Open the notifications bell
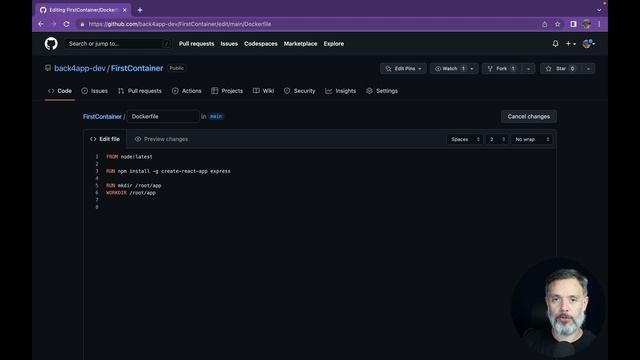The height and width of the screenshot is (360, 640). (x=555, y=44)
